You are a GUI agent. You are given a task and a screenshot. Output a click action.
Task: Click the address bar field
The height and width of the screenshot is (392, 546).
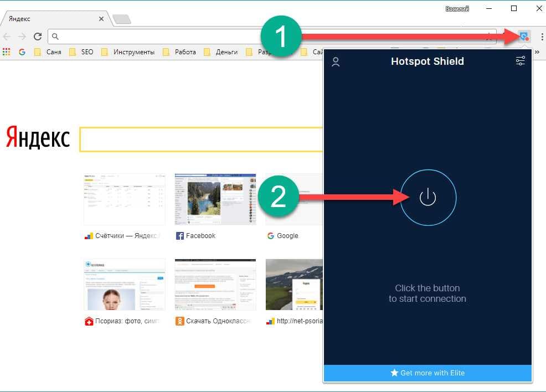coord(271,36)
